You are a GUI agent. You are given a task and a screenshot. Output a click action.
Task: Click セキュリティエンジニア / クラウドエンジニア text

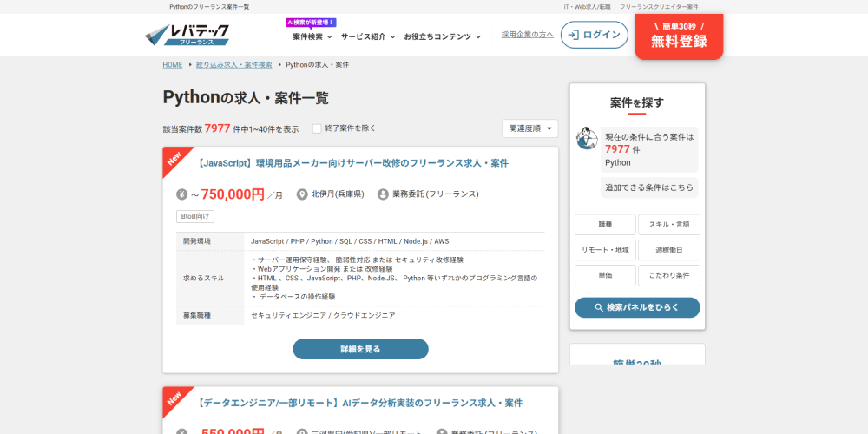coord(323,316)
